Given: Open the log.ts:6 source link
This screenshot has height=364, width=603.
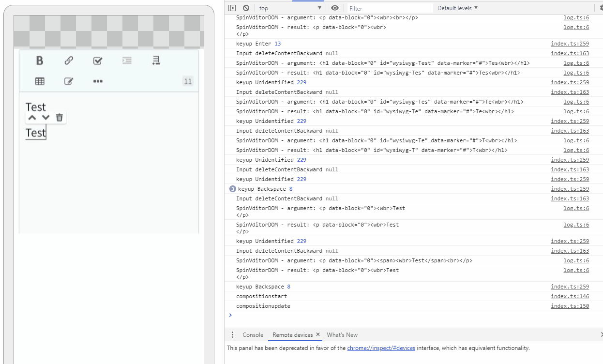Looking at the screenshot, I should [x=576, y=17].
